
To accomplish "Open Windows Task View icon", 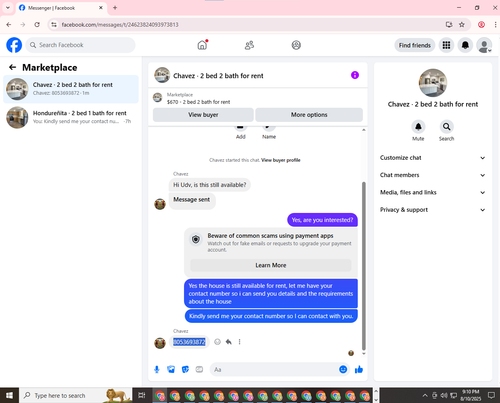I will tap(142, 395).
